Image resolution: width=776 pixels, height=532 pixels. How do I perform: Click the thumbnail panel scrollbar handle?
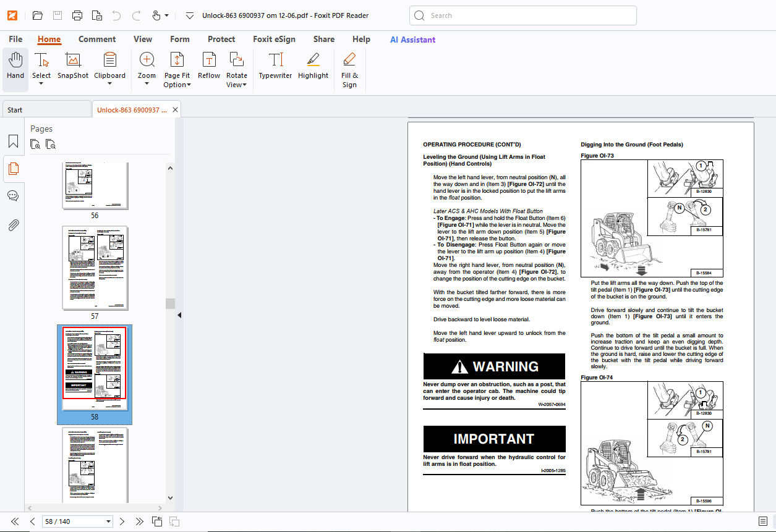[x=170, y=303]
